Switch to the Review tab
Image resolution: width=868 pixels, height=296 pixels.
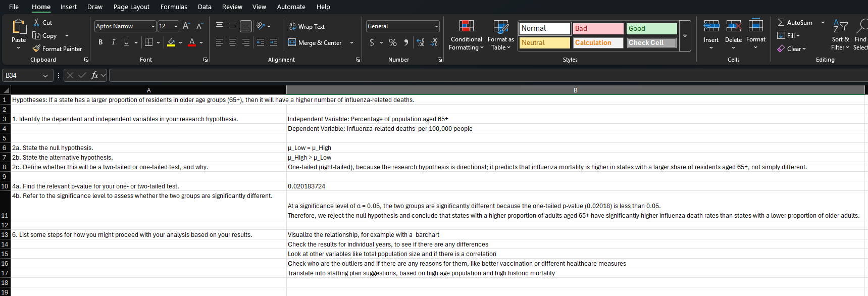tap(232, 7)
